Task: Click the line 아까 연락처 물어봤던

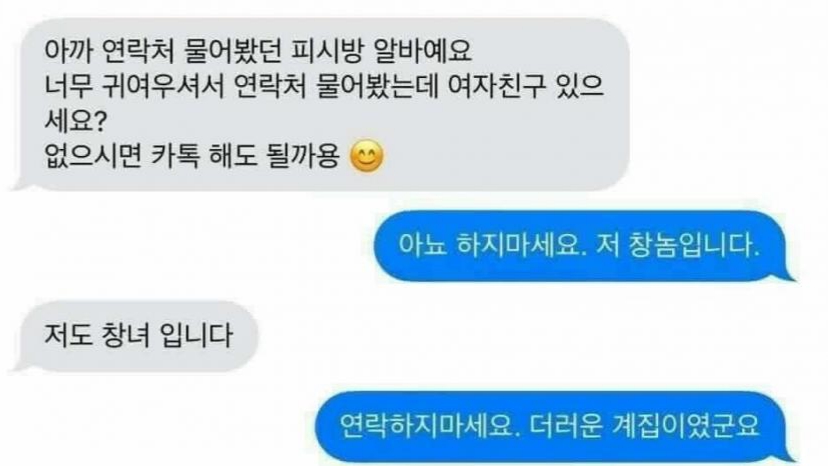Action: 258,51
